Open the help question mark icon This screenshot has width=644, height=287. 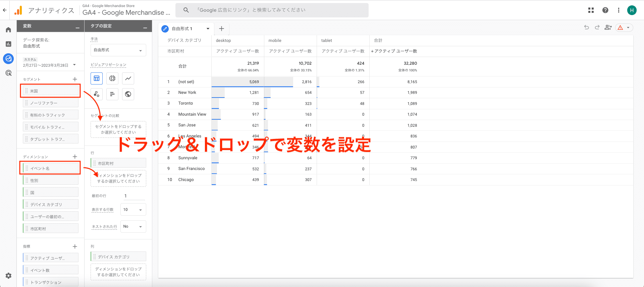[x=605, y=10]
